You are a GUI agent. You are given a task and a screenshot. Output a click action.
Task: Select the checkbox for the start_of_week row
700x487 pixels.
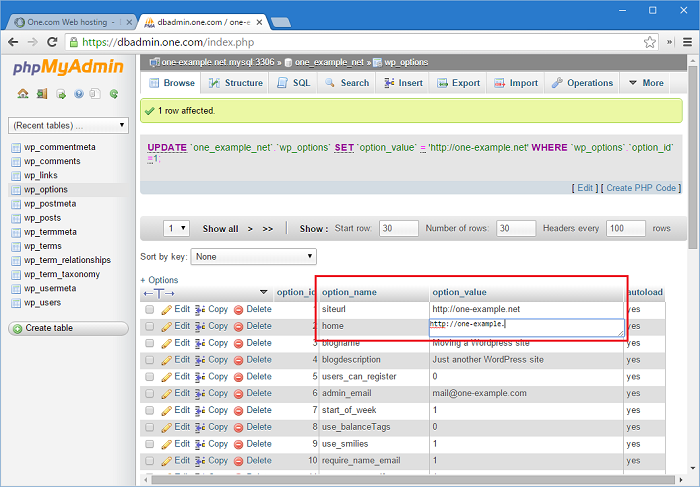(149, 411)
